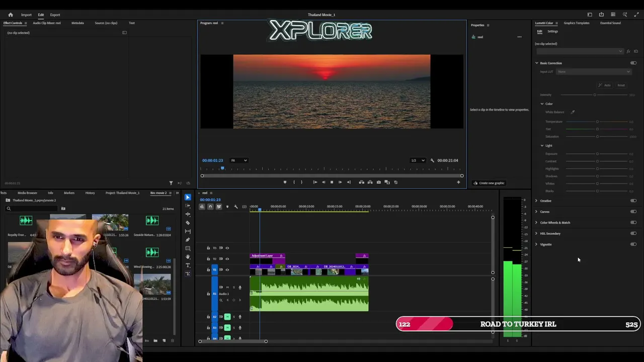This screenshot has width=644, height=362.
Task: Expand the Curves section
Action: coord(536,212)
